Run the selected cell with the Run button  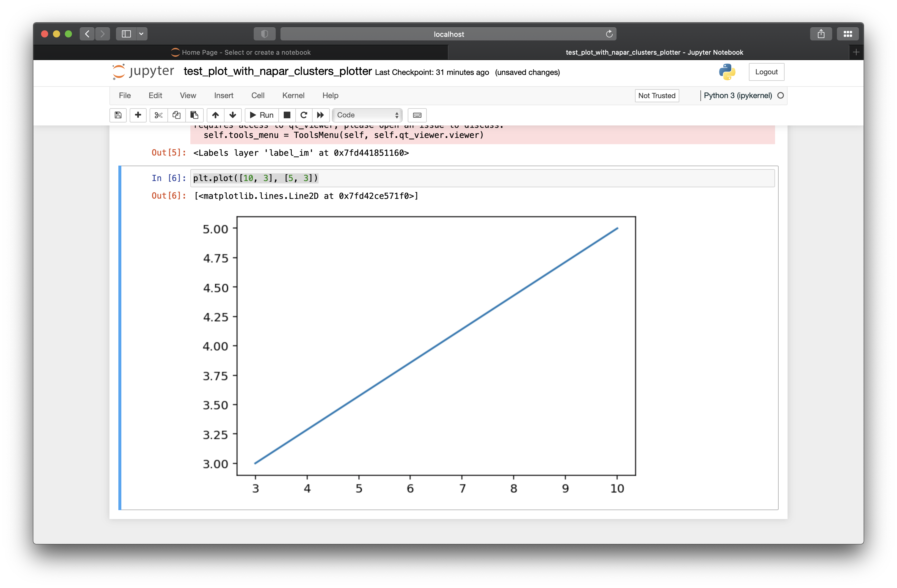pyautogui.click(x=261, y=115)
